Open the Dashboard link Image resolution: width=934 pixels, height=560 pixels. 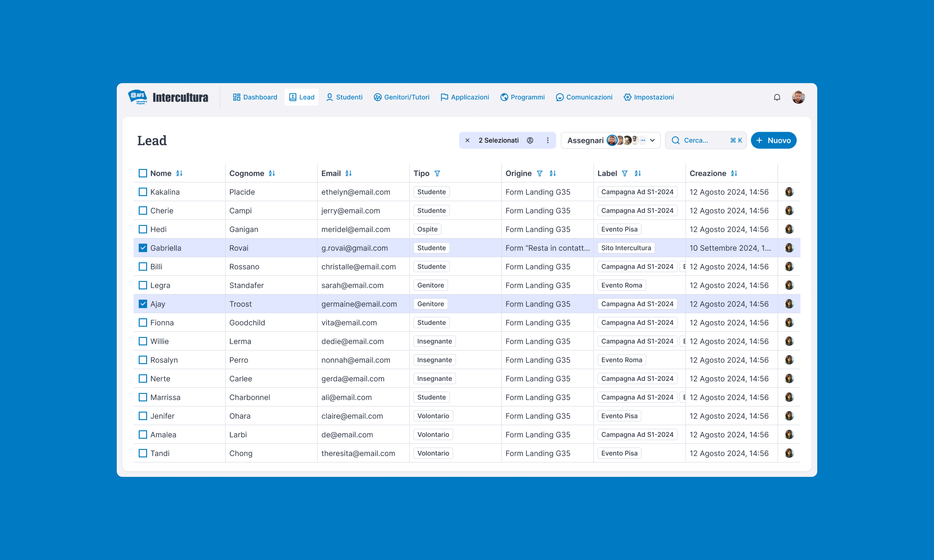point(255,97)
